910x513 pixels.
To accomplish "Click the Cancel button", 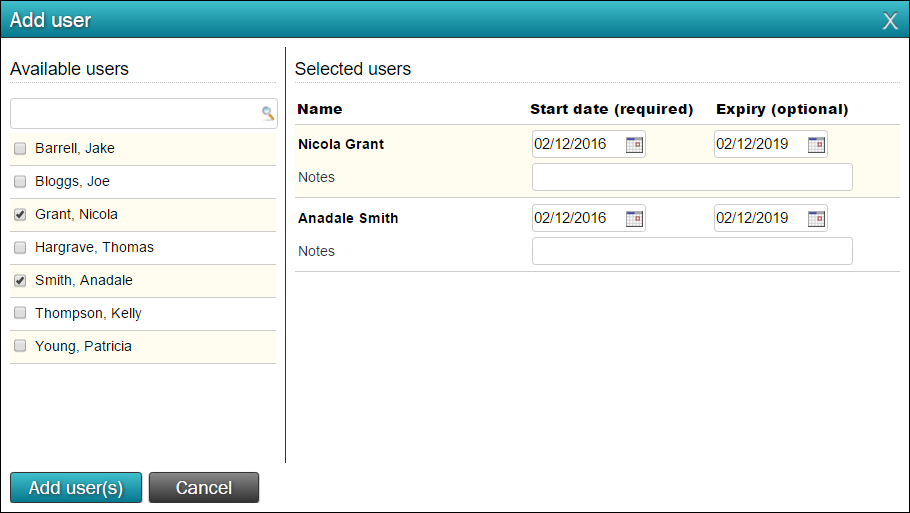I will click(204, 487).
